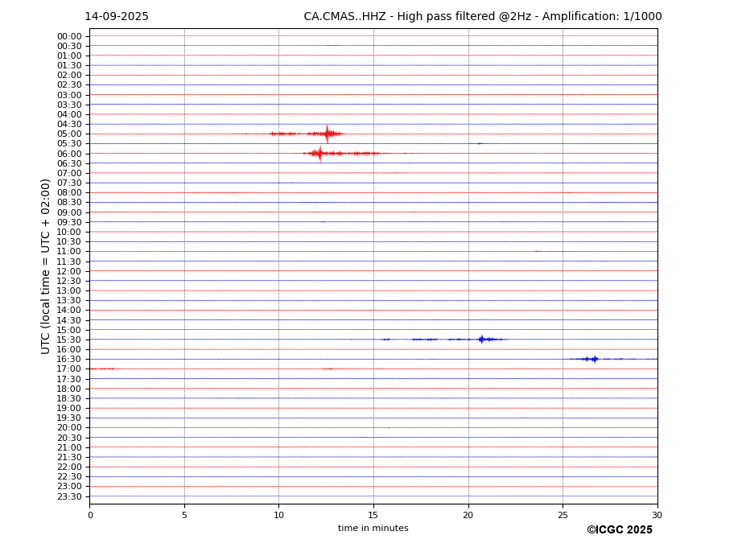The width and height of the screenshot is (746, 560).
Task: Select the 09:30 row time label
Action: 69,222
